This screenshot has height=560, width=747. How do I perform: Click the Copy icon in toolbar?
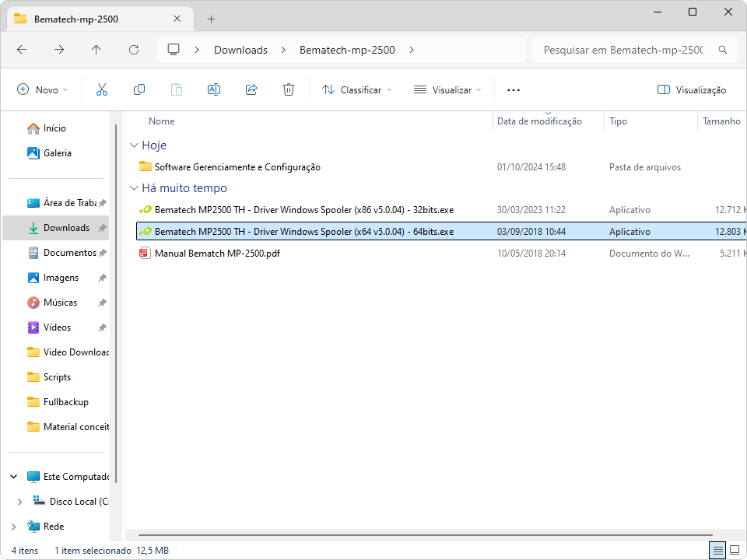(x=139, y=89)
